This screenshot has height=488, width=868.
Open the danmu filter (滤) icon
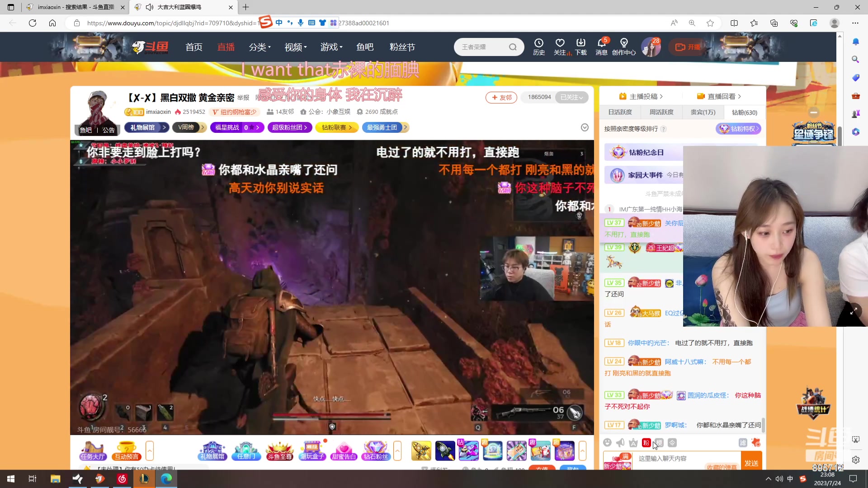(743, 443)
